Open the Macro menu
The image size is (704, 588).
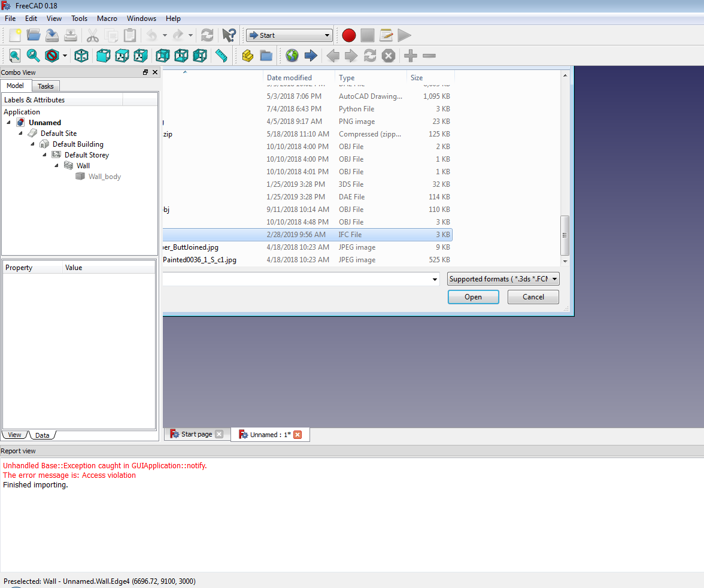pos(107,19)
